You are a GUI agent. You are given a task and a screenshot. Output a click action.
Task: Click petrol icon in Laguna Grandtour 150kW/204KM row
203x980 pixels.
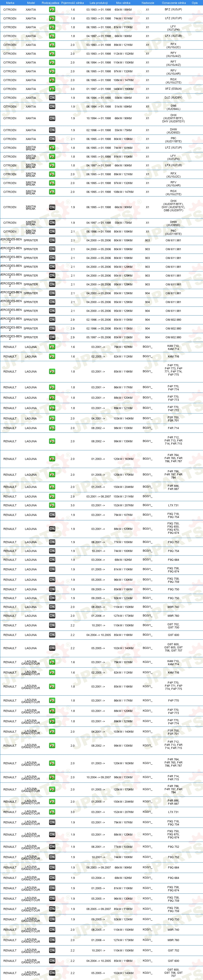click(x=52, y=802)
